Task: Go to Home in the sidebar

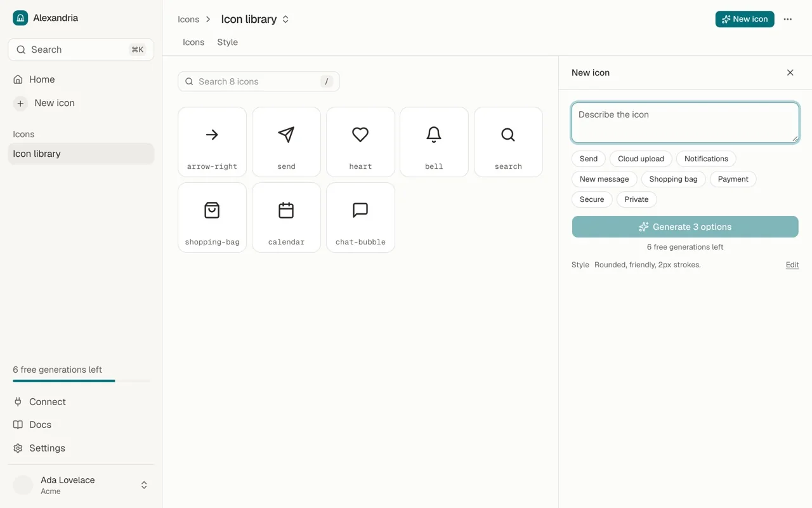Action: pyautogui.click(x=81, y=79)
